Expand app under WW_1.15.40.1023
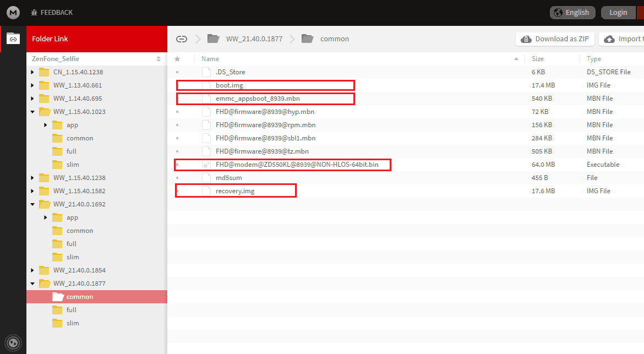Viewport: 644px width, 354px height. (x=46, y=125)
